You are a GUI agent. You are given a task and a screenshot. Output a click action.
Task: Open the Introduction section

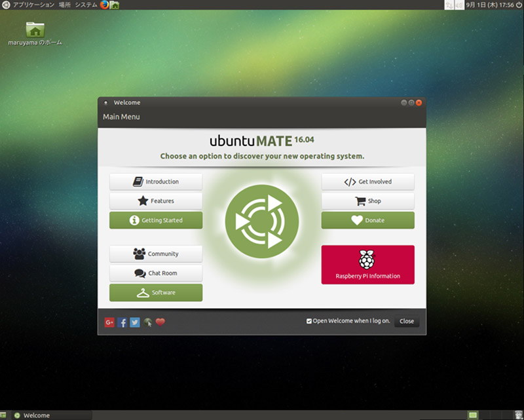tap(156, 181)
